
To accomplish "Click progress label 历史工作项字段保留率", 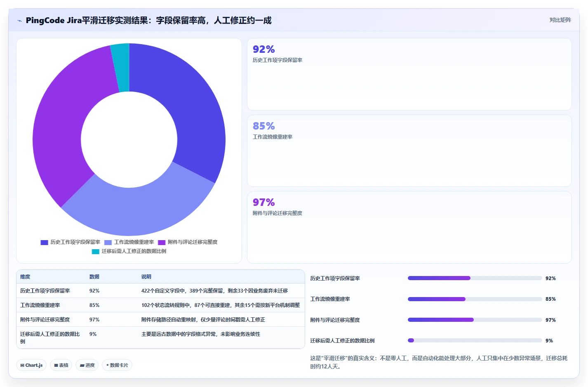I will 335,278.
